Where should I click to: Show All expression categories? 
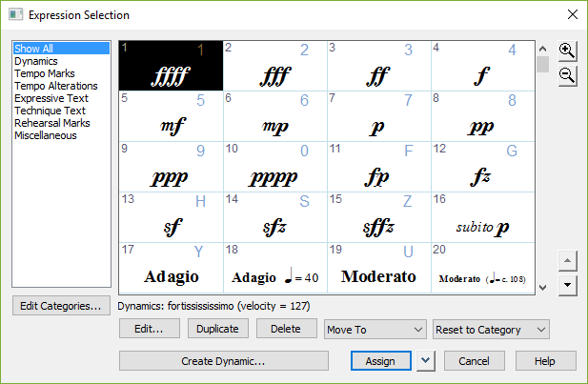(61, 49)
